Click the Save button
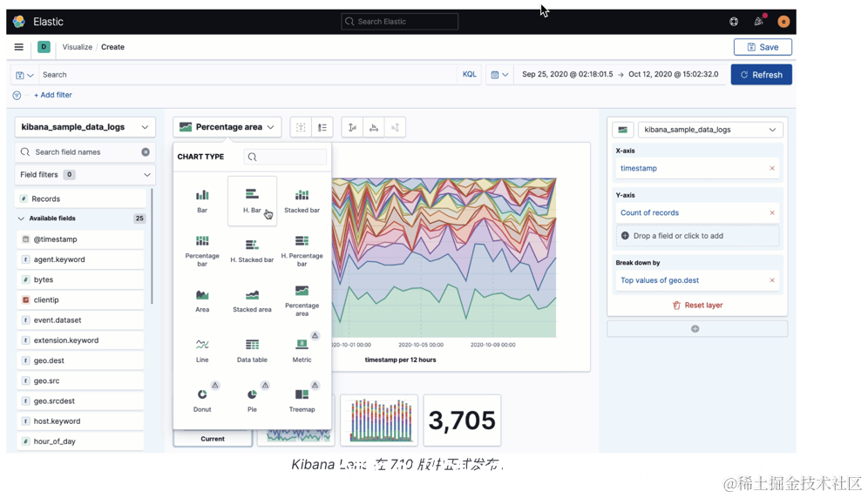Viewport: 868px width, 498px height. click(763, 47)
